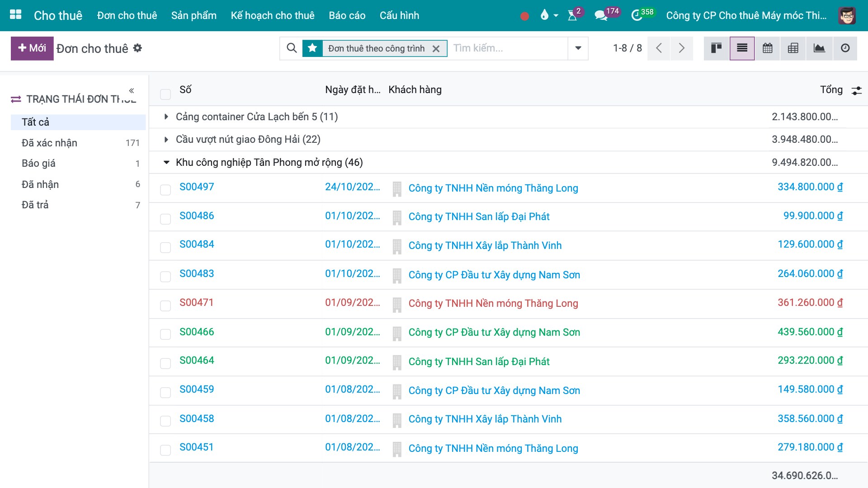Switch to activity clock view
The width and height of the screenshot is (868, 488).
pyautogui.click(x=845, y=48)
